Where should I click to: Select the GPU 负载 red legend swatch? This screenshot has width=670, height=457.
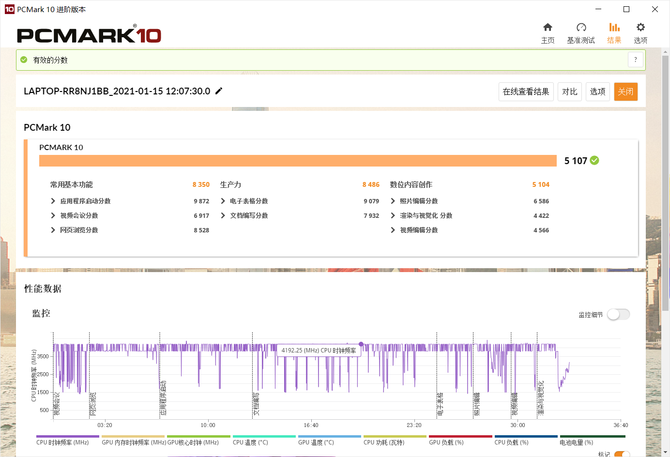tap(460, 436)
